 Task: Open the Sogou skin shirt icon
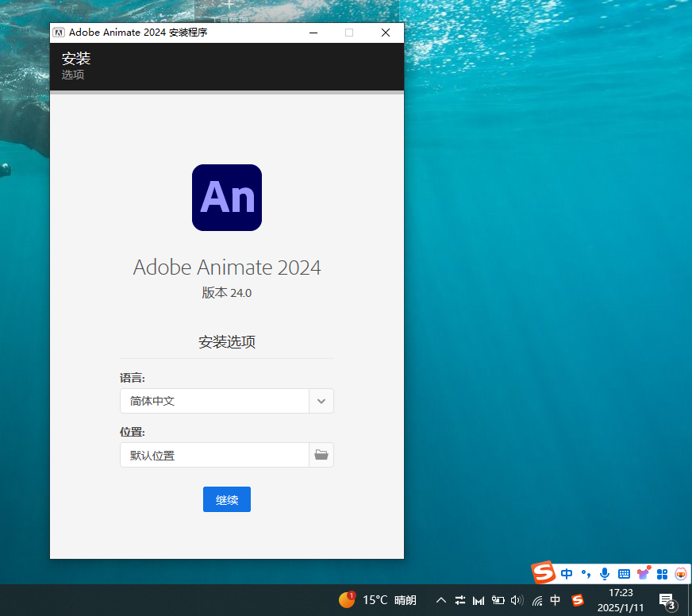[x=644, y=572]
